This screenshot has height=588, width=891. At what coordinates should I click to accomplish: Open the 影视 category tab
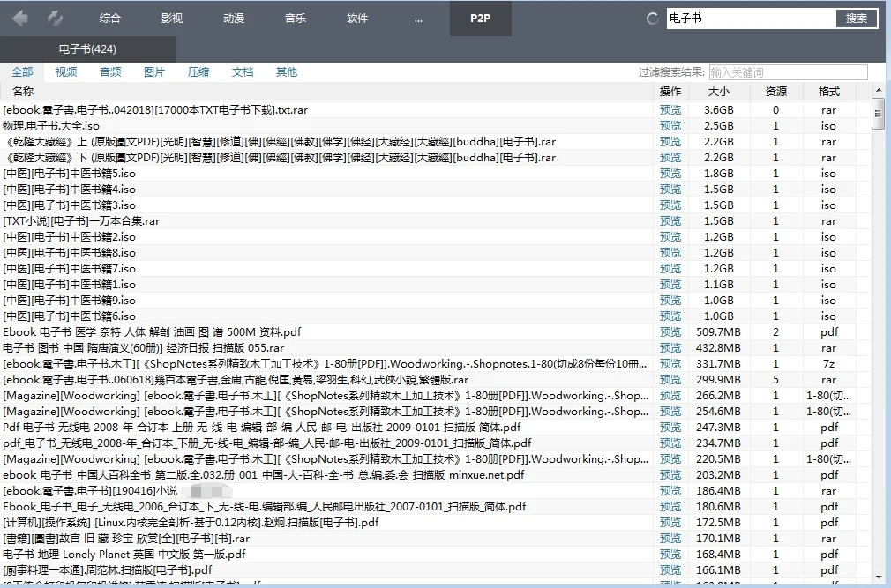(x=172, y=17)
